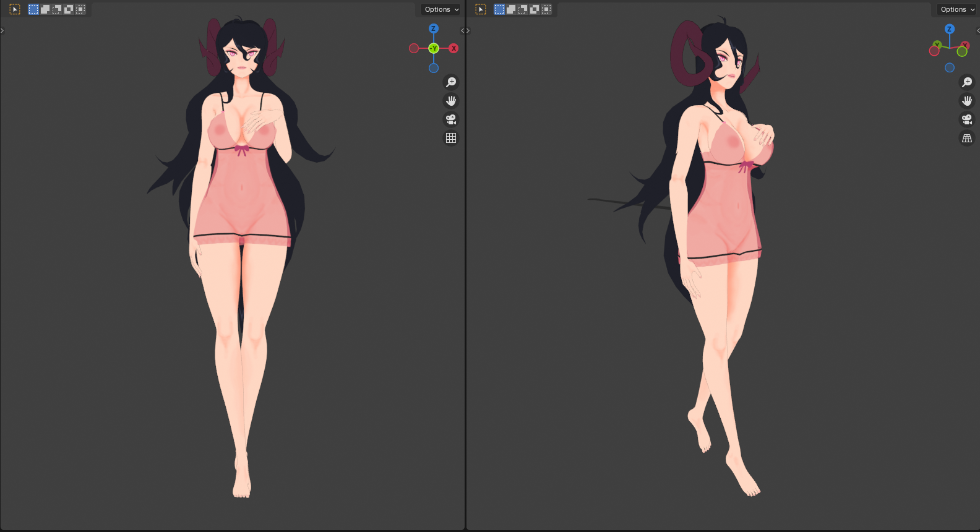Enable Subtract selection mode in left viewport
Image resolution: width=980 pixels, height=532 pixels.
pos(57,9)
